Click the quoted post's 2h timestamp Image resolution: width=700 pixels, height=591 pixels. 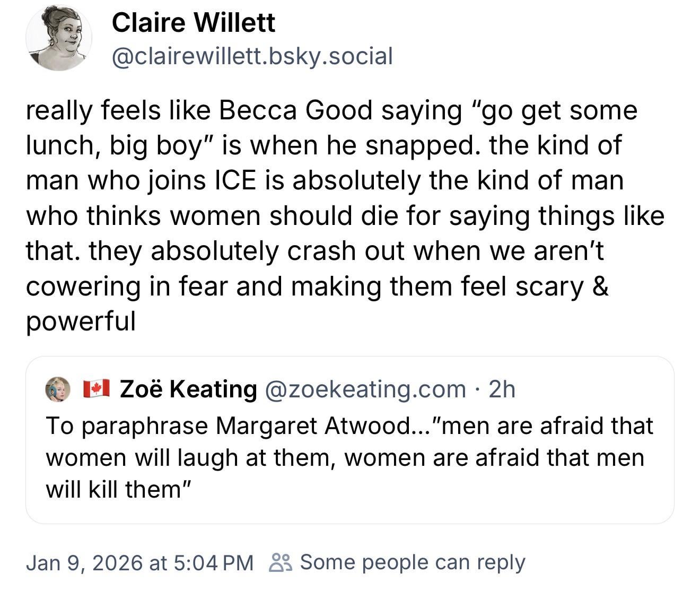click(502, 389)
